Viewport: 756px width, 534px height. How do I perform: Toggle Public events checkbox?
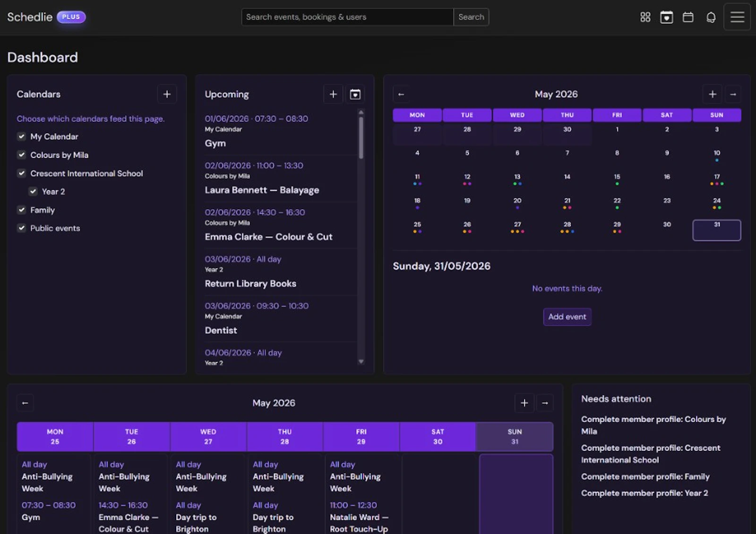[x=21, y=228]
